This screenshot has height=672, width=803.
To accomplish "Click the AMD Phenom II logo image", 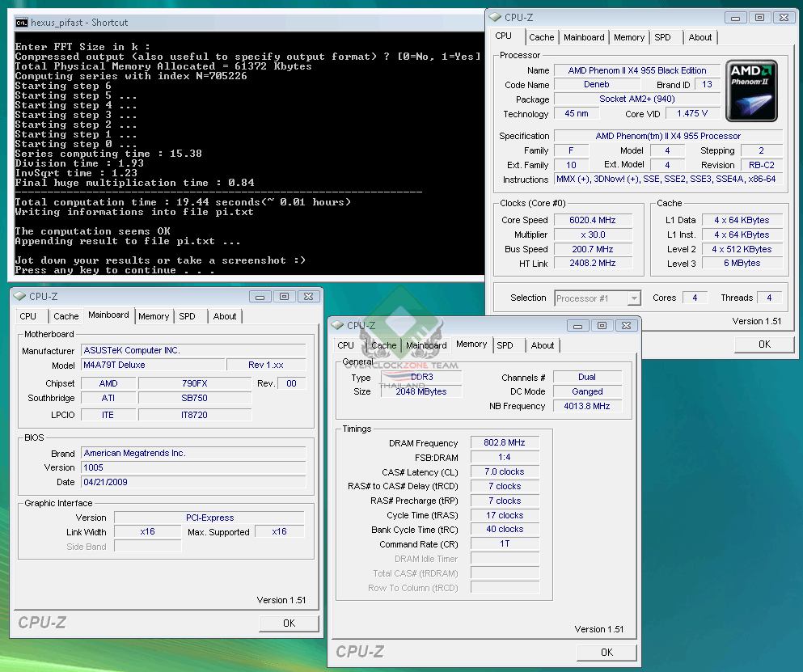I will (x=751, y=91).
